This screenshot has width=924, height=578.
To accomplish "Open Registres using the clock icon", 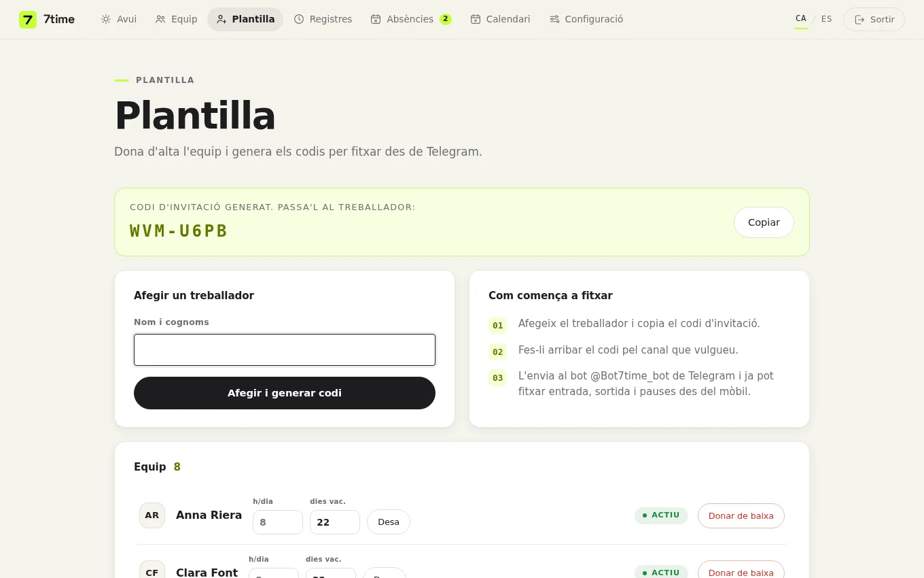I will [299, 19].
